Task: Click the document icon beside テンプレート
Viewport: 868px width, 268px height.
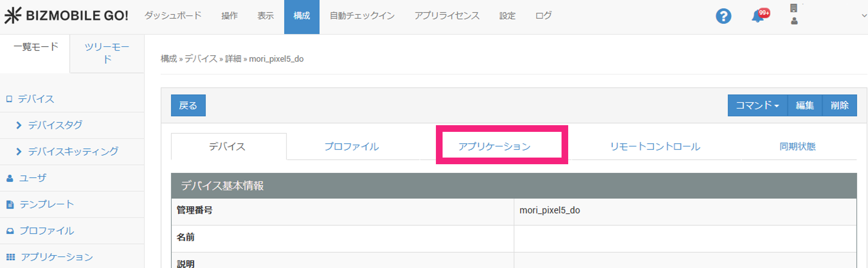Action: coord(10,205)
